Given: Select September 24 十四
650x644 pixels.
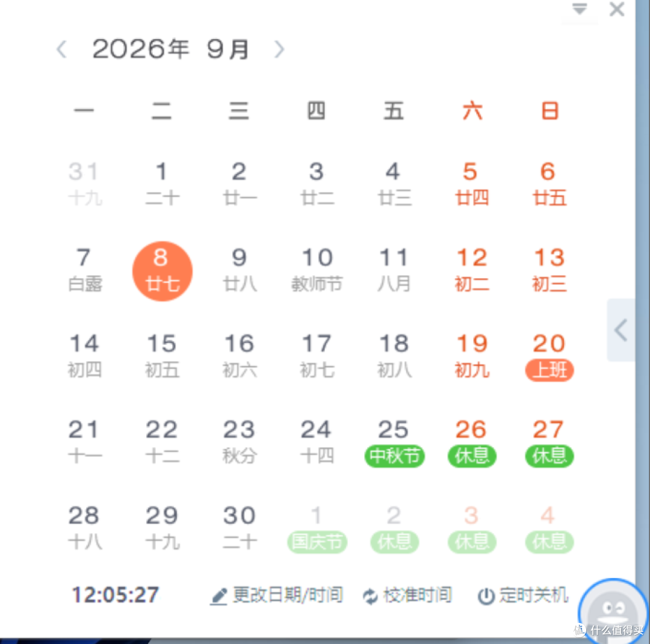Looking at the screenshot, I should click(x=317, y=442).
